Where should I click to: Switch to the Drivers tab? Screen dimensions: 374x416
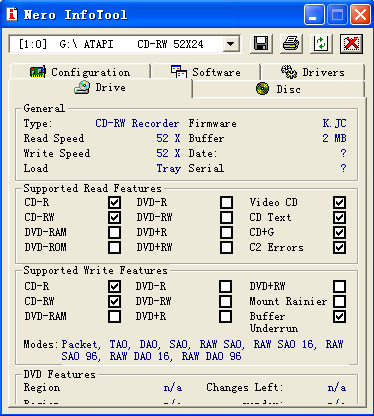[x=313, y=72]
